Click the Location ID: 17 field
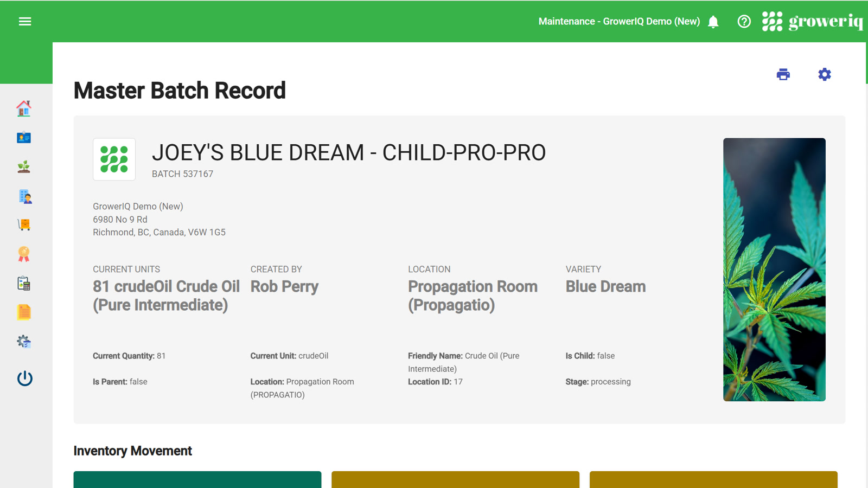Image resolution: width=868 pixels, height=488 pixels. coord(435,382)
